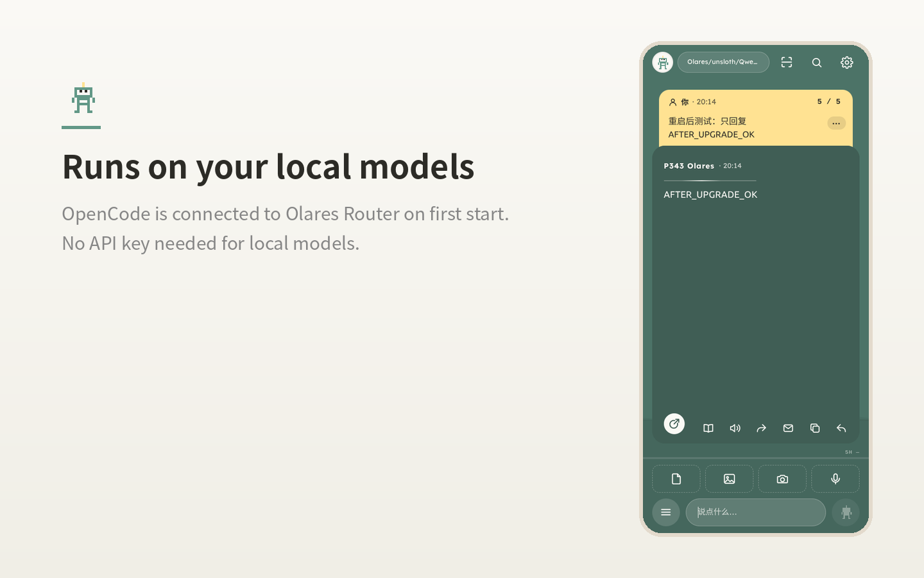Play reply aloud with speaker icon

click(735, 428)
